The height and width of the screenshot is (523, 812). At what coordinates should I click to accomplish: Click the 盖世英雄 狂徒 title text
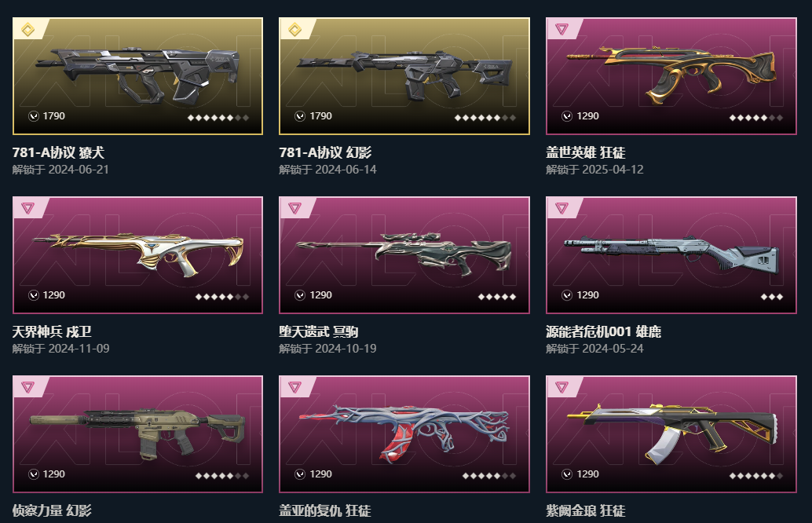pyautogui.click(x=585, y=152)
